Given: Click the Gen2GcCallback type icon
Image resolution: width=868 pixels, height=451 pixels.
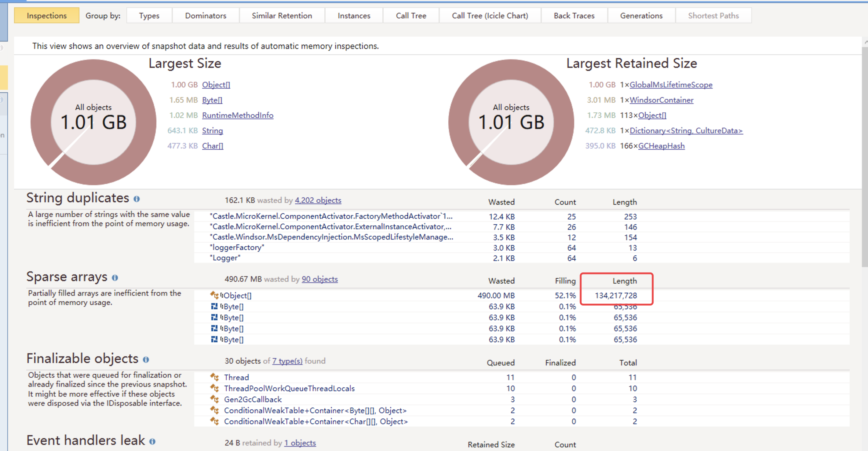Looking at the screenshot, I should pyautogui.click(x=215, y=399).
